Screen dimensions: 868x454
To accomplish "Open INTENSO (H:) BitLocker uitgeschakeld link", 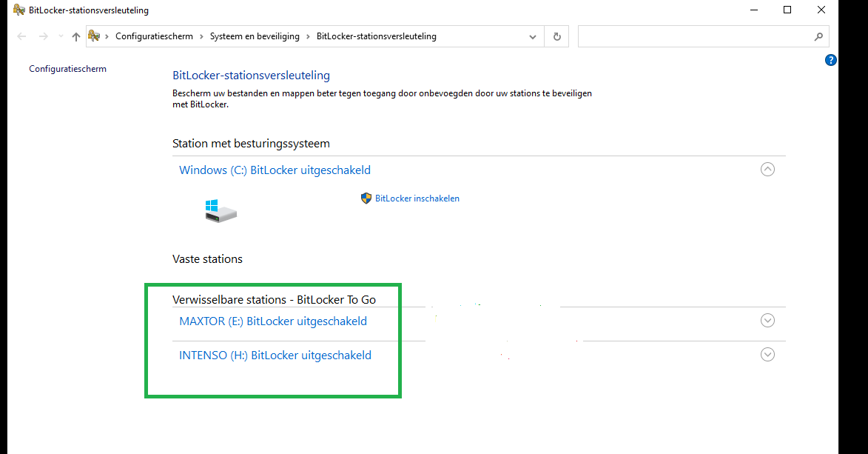I will coord(275,355).
